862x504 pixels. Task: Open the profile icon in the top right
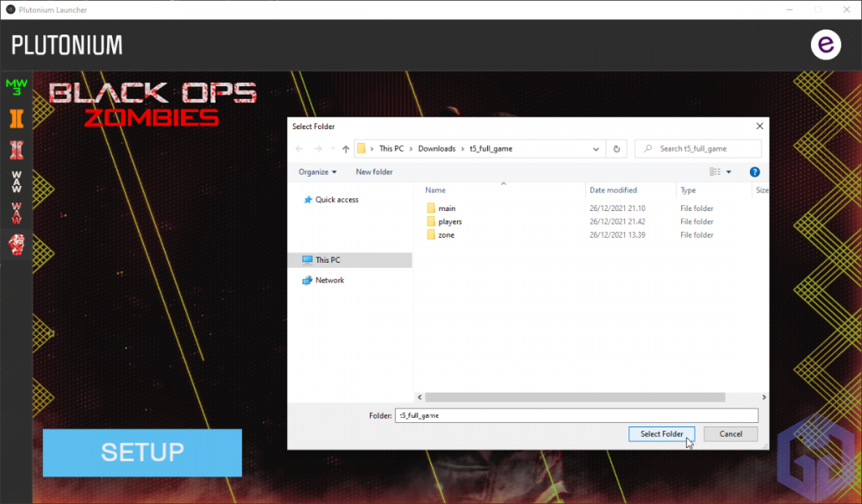point(825,44)
